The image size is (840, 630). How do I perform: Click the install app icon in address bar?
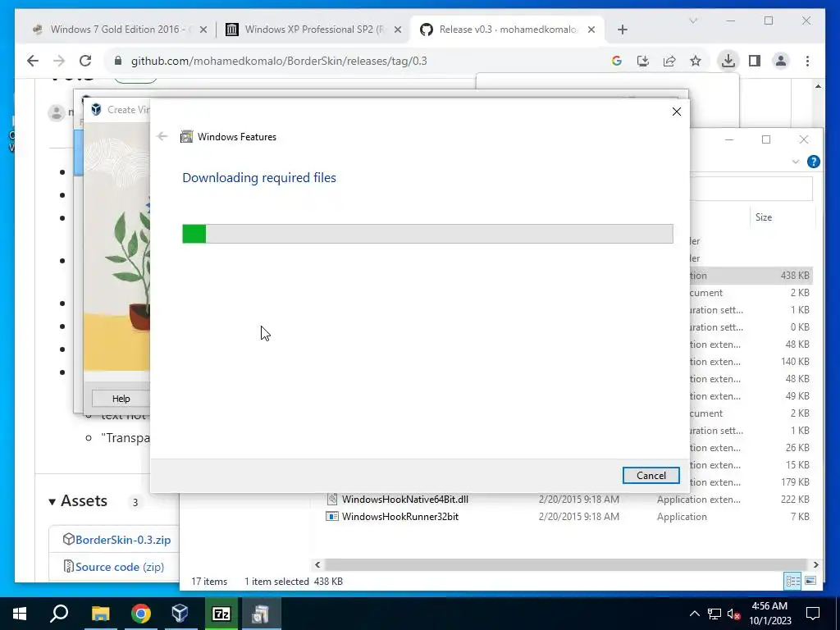[x=643, y=61]
